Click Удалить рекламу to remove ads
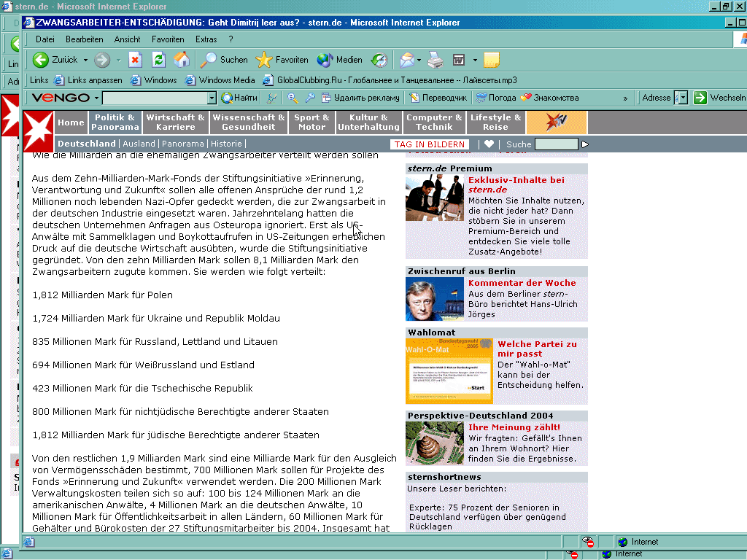This screenshot has width=747, height=560. point(360,98)
